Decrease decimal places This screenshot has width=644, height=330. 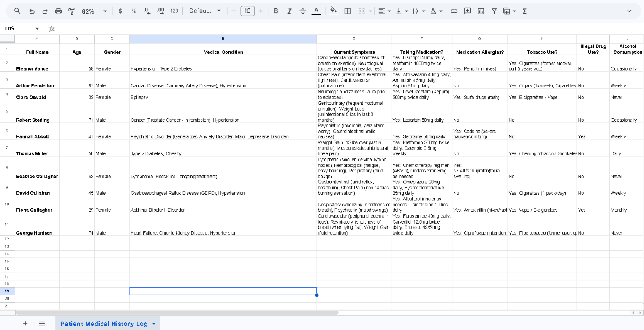(147, 11)
